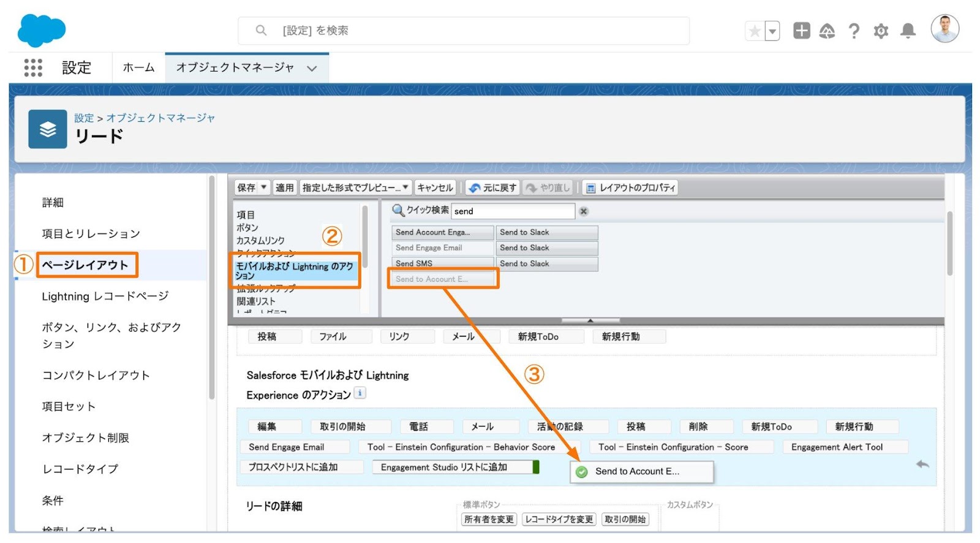Open オブジェクト制限 in the sidebar

85,438
